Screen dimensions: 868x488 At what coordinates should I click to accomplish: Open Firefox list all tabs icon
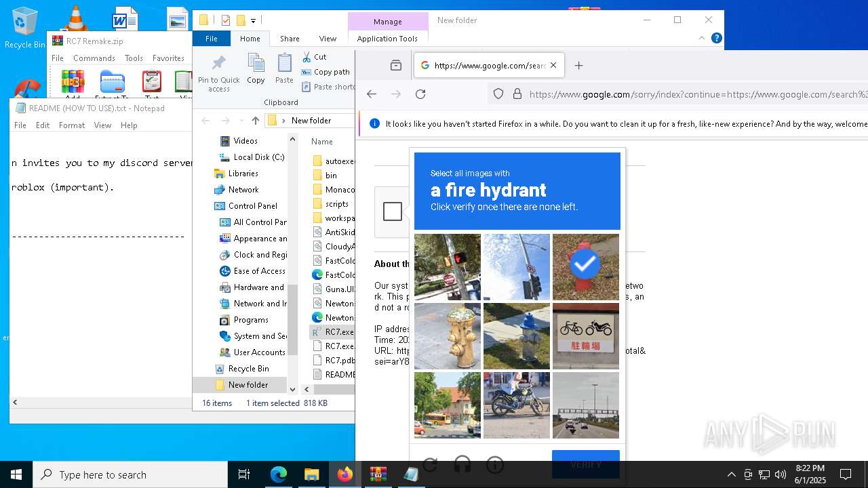[x=396, y=66]
